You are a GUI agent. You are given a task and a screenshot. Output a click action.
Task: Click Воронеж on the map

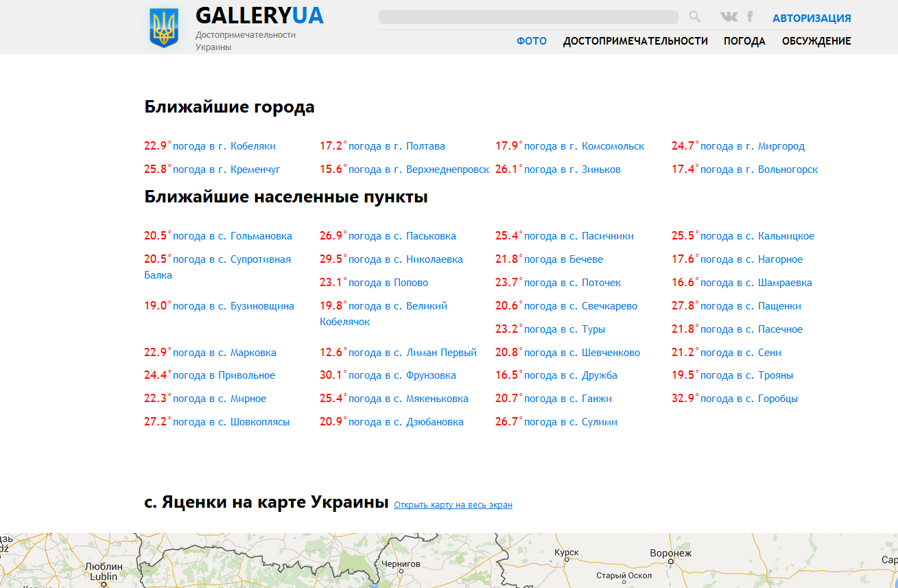[x=671, y=553]
